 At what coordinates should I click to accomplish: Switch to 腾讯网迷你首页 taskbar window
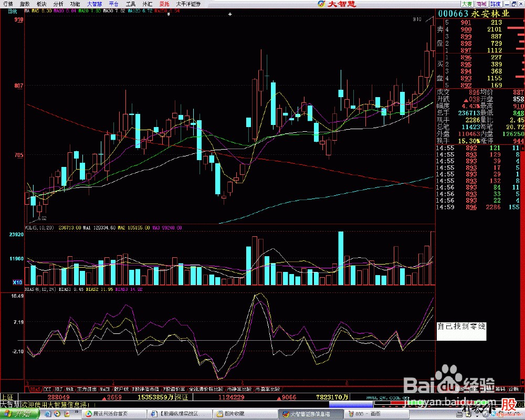coord(114,414)
